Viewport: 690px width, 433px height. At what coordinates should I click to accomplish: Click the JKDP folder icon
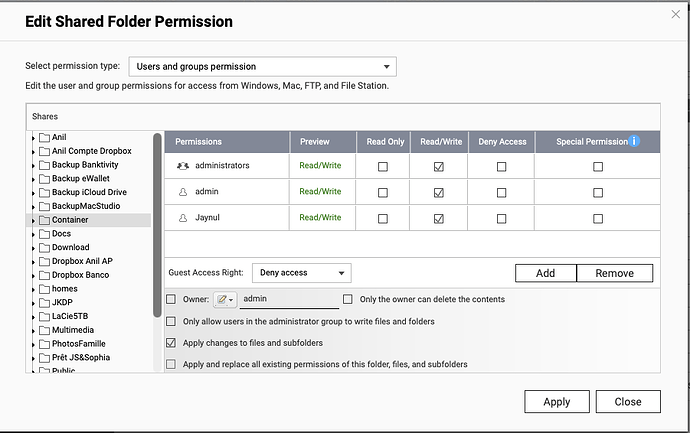44,302
